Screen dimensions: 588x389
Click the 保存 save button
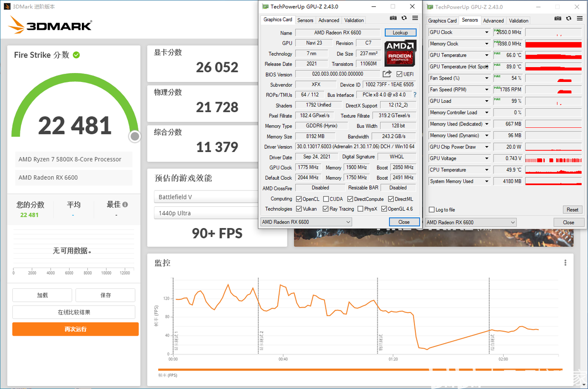click(x=106, y=295)
